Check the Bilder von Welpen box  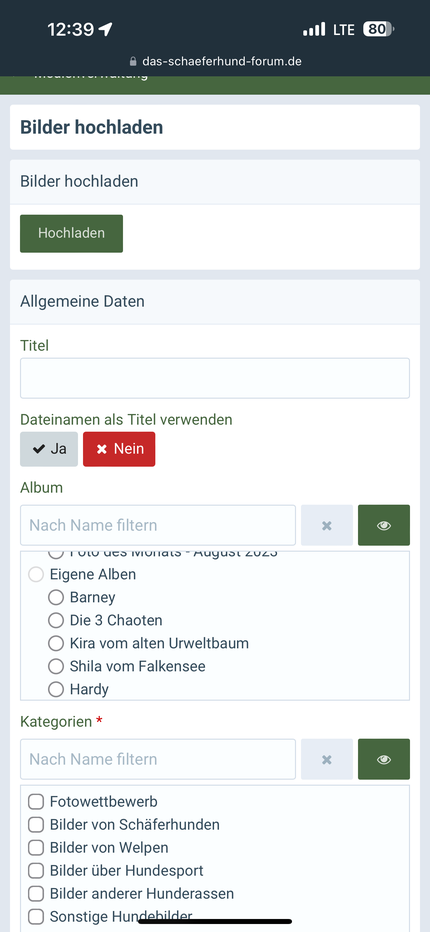coord(36,848)
